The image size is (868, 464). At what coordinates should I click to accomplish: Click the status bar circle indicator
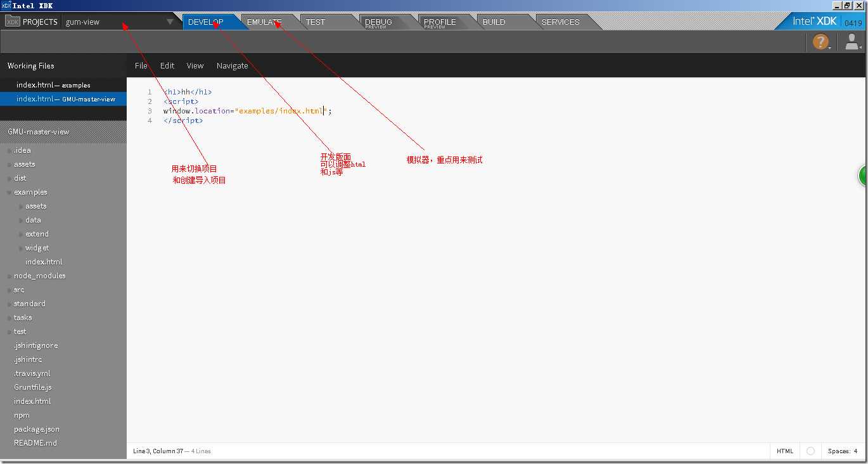pyautogui.click(x=810, y=451)
